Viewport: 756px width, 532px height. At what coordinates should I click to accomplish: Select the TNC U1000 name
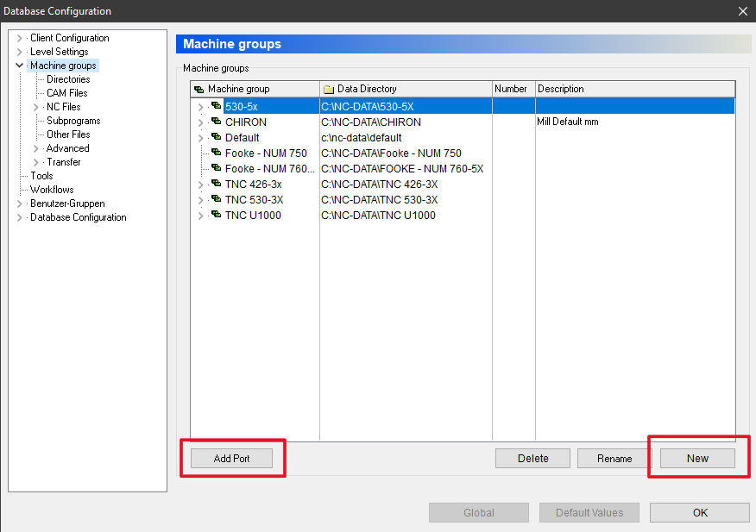pyautogui.click(x=253, y=215)
